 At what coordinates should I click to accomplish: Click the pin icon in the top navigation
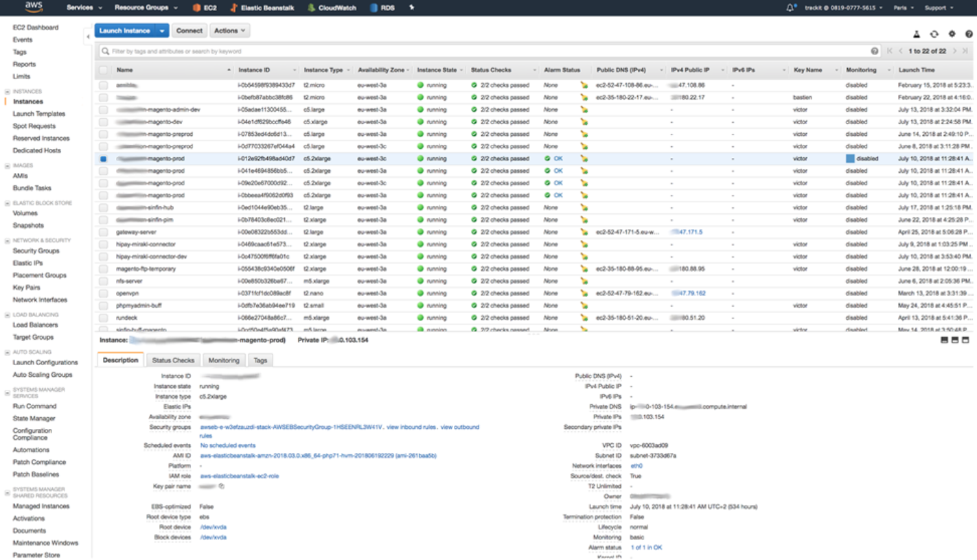pyautogui.click(x=411, y=8)
